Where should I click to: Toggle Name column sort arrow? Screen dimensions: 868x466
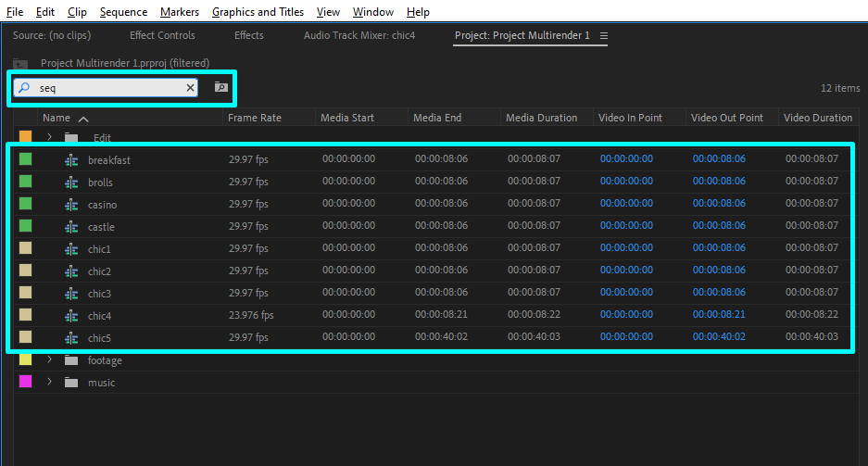point(83,119)
